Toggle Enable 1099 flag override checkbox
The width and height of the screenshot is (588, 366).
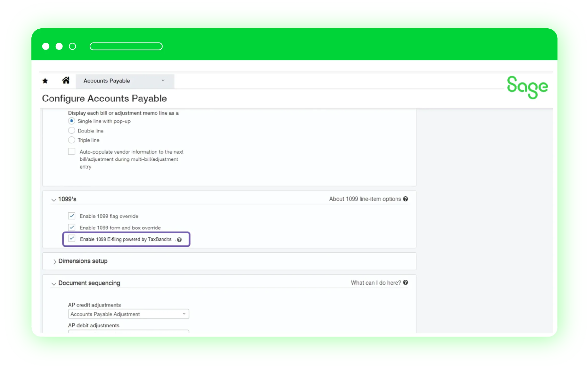click(x=71, y=216)
